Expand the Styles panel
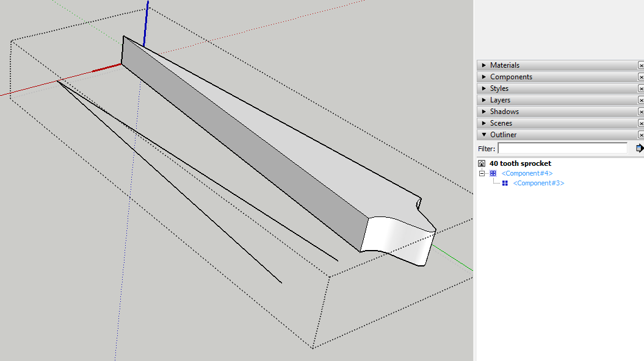Image resolution: width=644 pixels, height=361 pixels. pyautogui.click(x=484, y=88)
